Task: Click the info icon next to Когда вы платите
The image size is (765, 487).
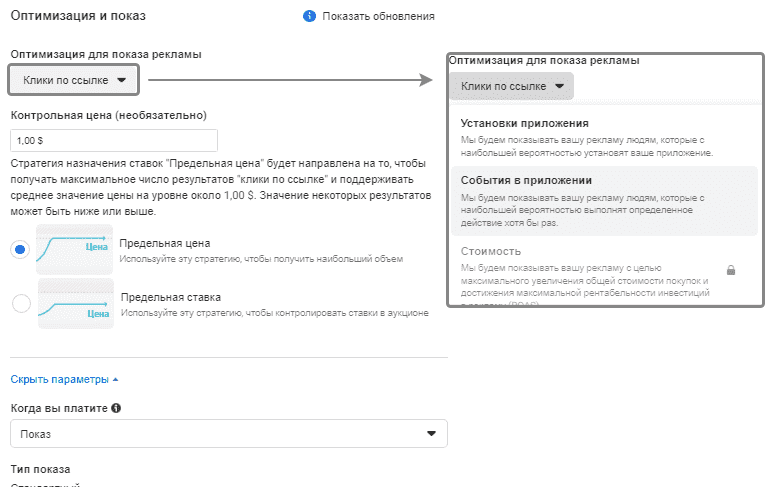Action: 116,408
